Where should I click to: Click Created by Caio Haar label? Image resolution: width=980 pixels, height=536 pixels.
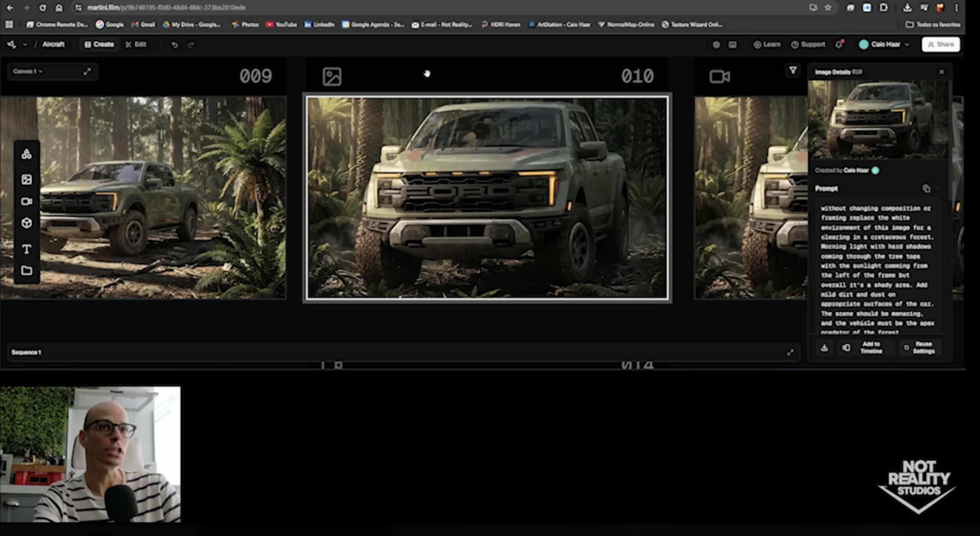(847, 170)
